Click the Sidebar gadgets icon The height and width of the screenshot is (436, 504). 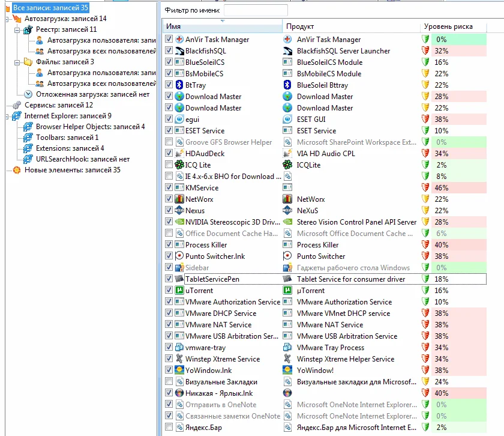click(179, 267)
